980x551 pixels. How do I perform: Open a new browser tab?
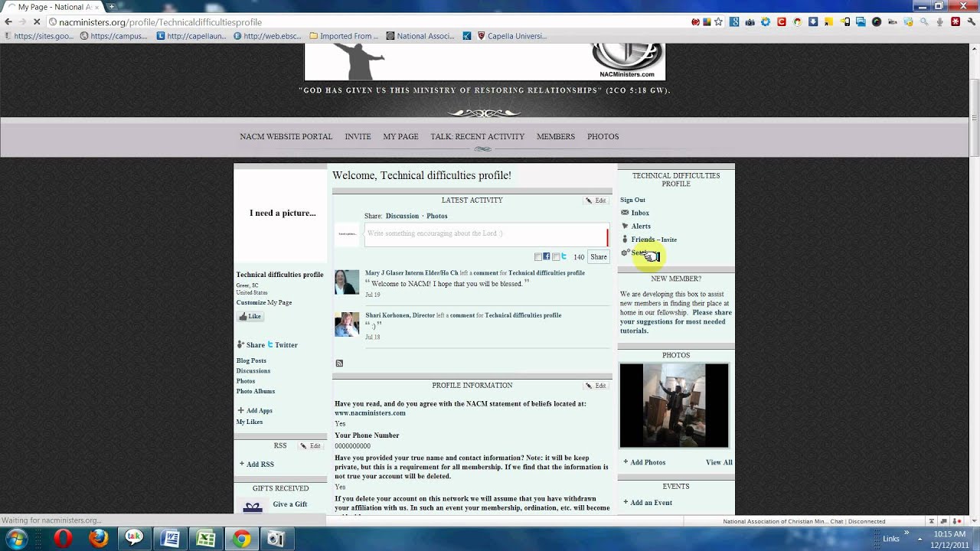point(112,6)
